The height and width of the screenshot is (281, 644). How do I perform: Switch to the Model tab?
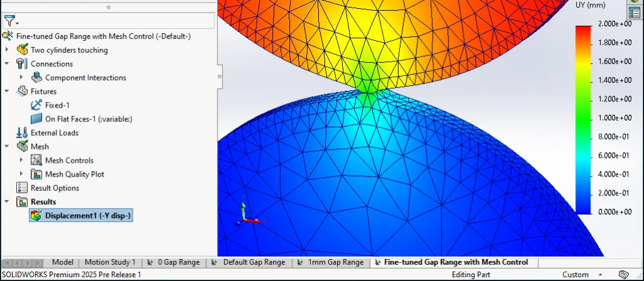point(63,262)
